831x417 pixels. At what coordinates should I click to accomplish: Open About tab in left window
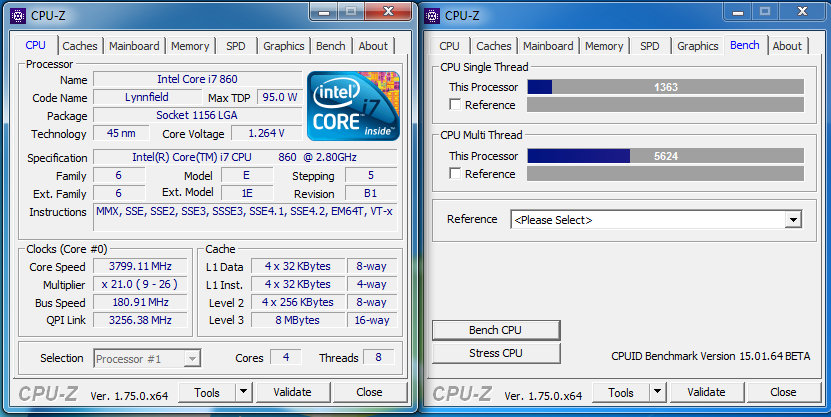[x=373, y=46]
